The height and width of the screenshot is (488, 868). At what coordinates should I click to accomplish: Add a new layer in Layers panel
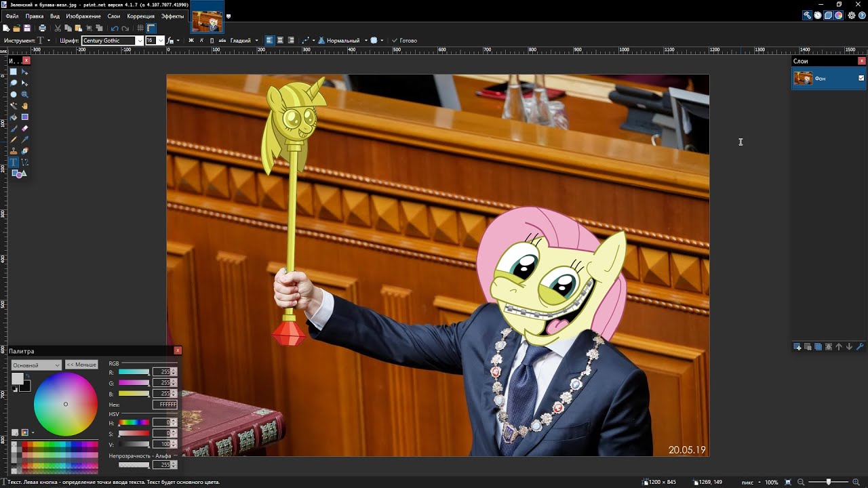tap(798, 346)
